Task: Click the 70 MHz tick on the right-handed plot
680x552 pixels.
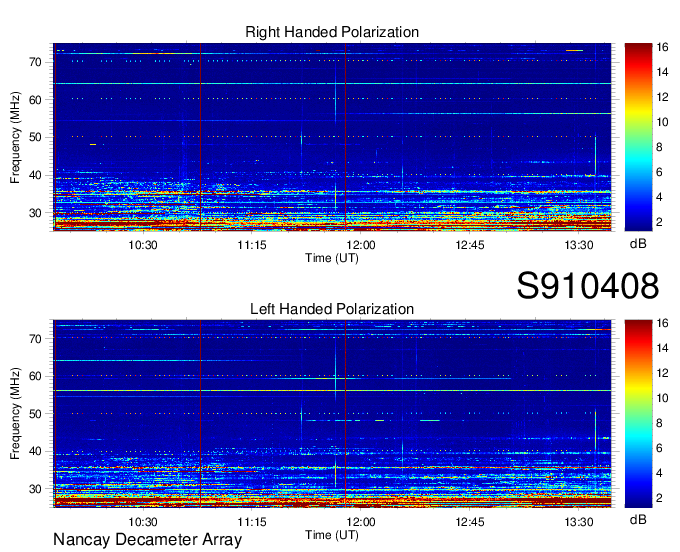Action: click(x=36, y=62)
